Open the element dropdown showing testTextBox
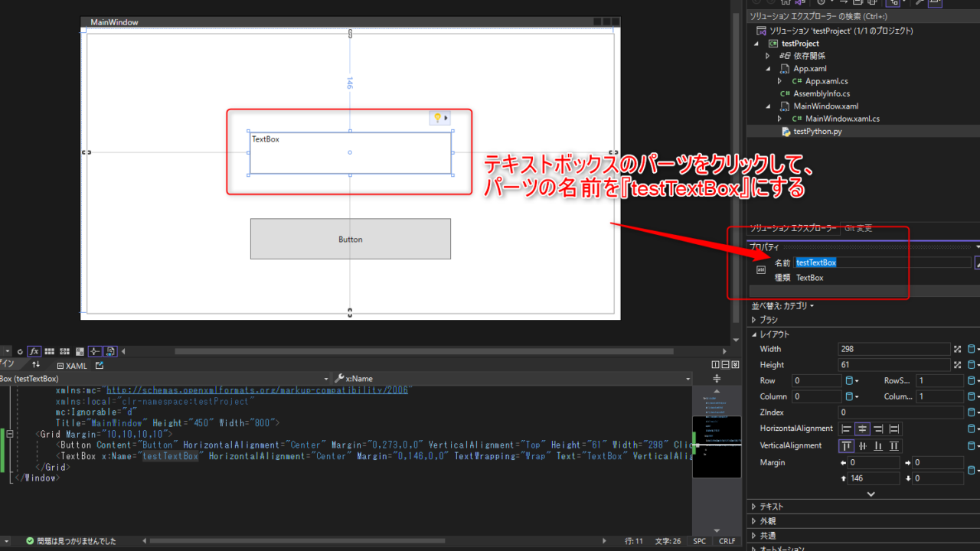Viewport: 980px width, 551px height. [x=327, y=379]
